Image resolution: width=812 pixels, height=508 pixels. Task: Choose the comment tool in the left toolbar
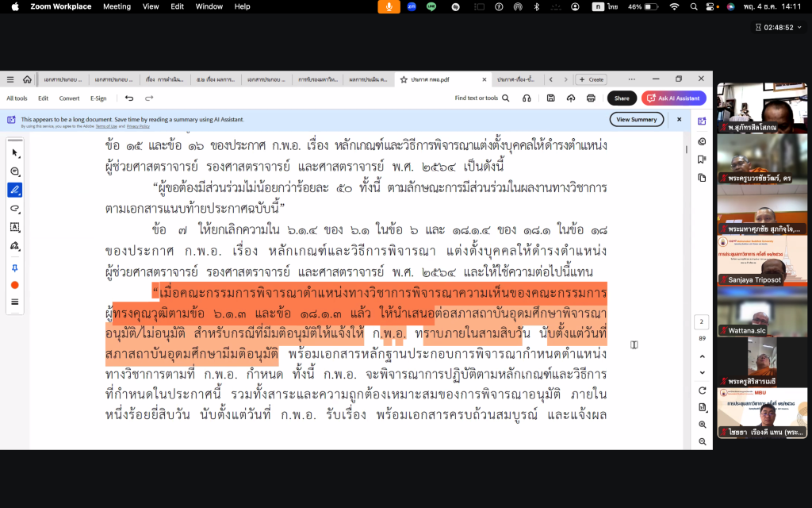click(15, 171)
